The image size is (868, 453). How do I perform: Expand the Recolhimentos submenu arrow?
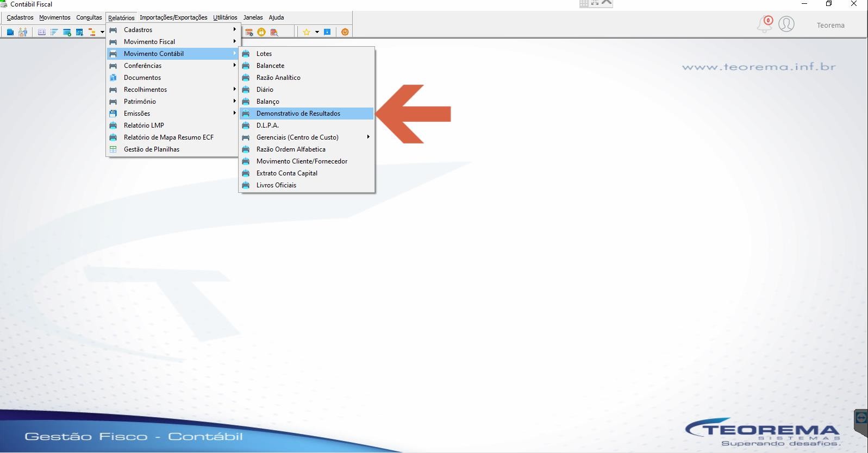coord(235,89)
